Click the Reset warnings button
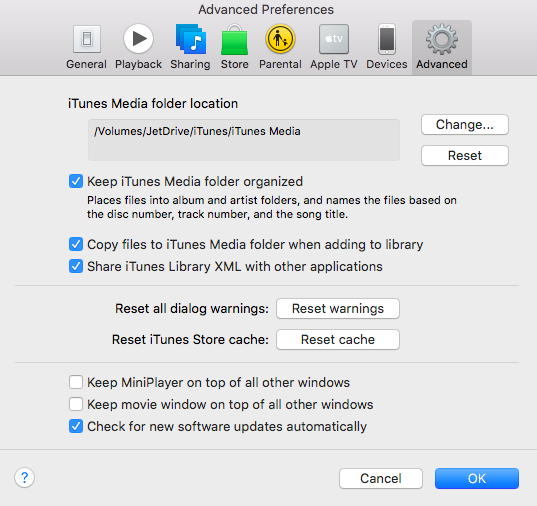537x506 pixels. click(338, 308)
